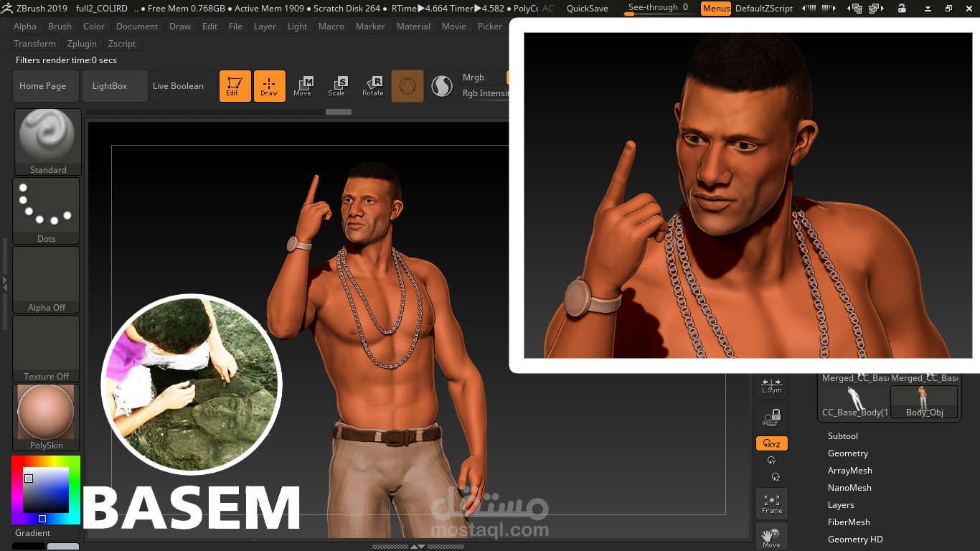Click the sculptris pro sphere icon
This screenshot has width=980, height=551.
point(442,86)
